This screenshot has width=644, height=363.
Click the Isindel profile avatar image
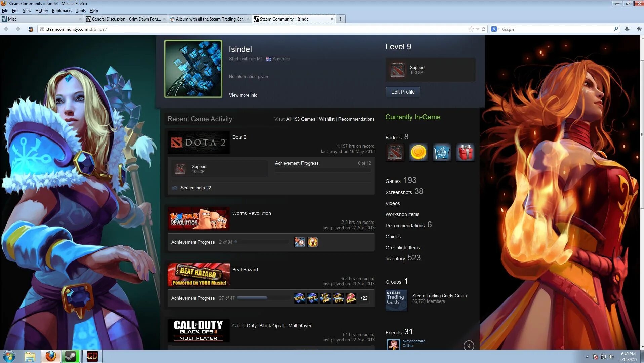pyautogui.click(x=193, y=69)
